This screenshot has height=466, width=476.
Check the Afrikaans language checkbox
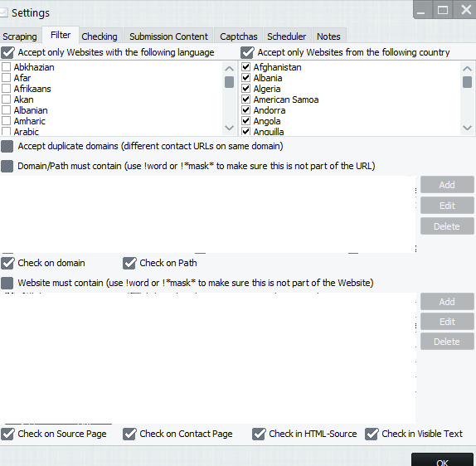[7, 89]
